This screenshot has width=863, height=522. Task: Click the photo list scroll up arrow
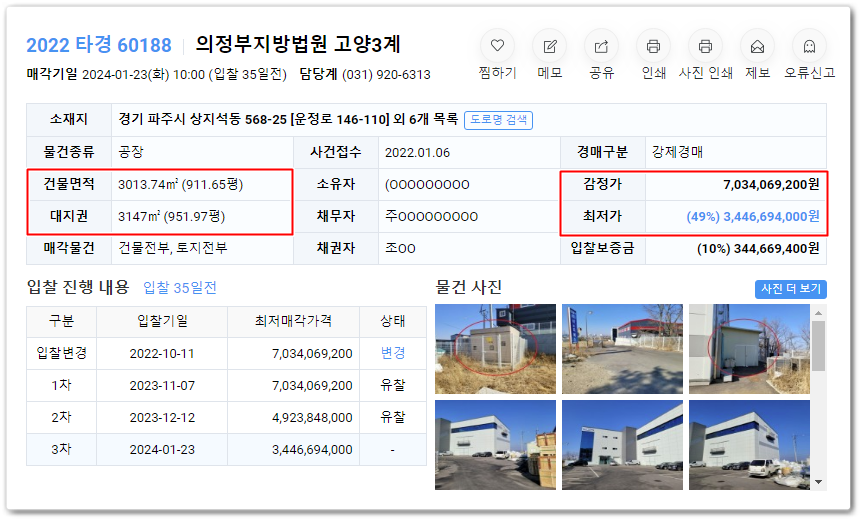(818, 312)
